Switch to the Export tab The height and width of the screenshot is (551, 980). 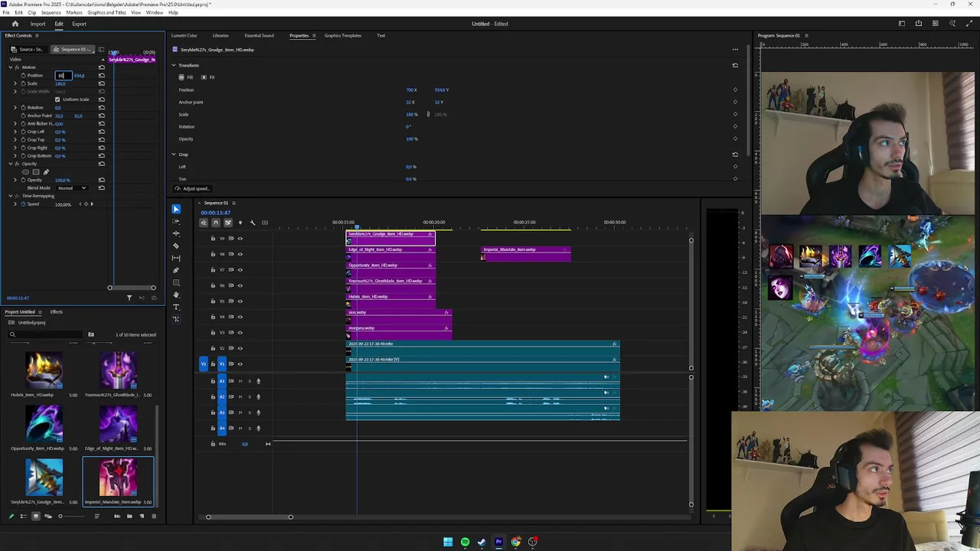pos(80,24)
